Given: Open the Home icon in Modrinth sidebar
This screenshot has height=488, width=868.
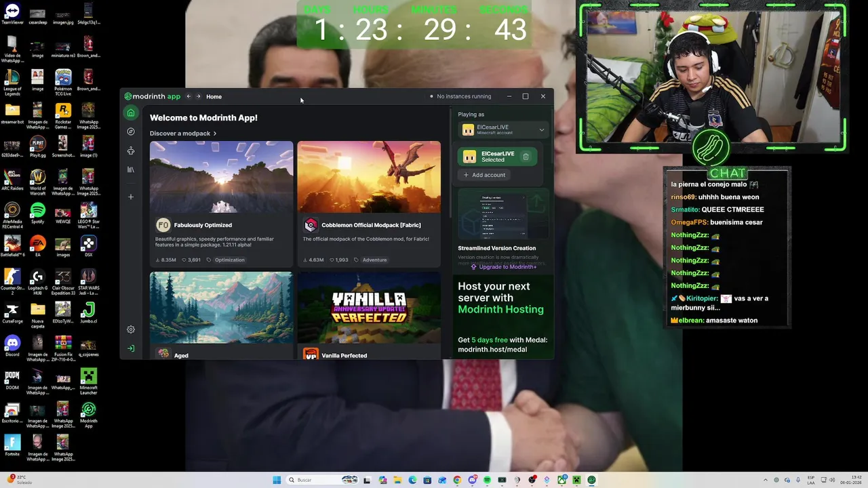Looking at the screenshot, I should tap(131, 113).
